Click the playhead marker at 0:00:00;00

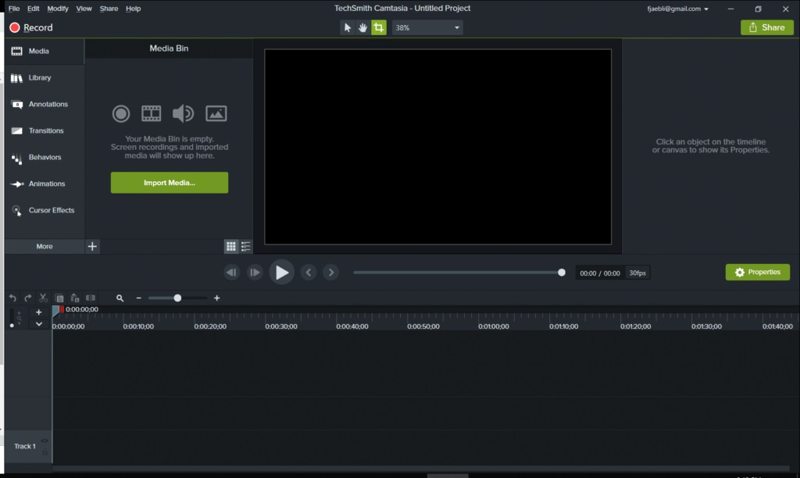(58, 311)
